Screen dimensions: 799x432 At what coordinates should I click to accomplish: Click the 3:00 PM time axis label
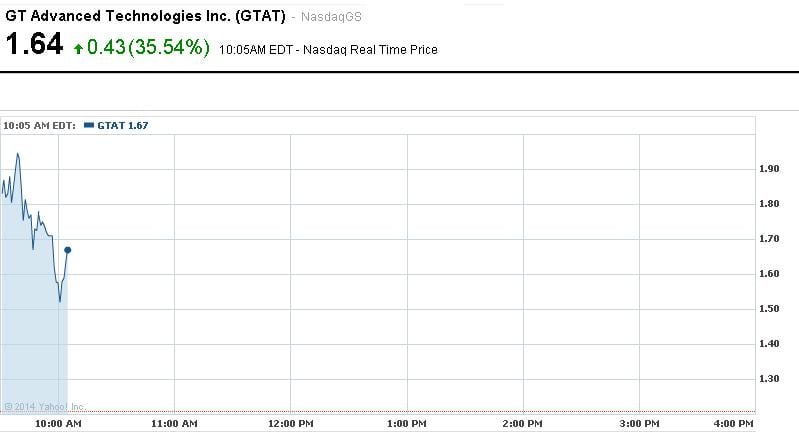point(639,424)
